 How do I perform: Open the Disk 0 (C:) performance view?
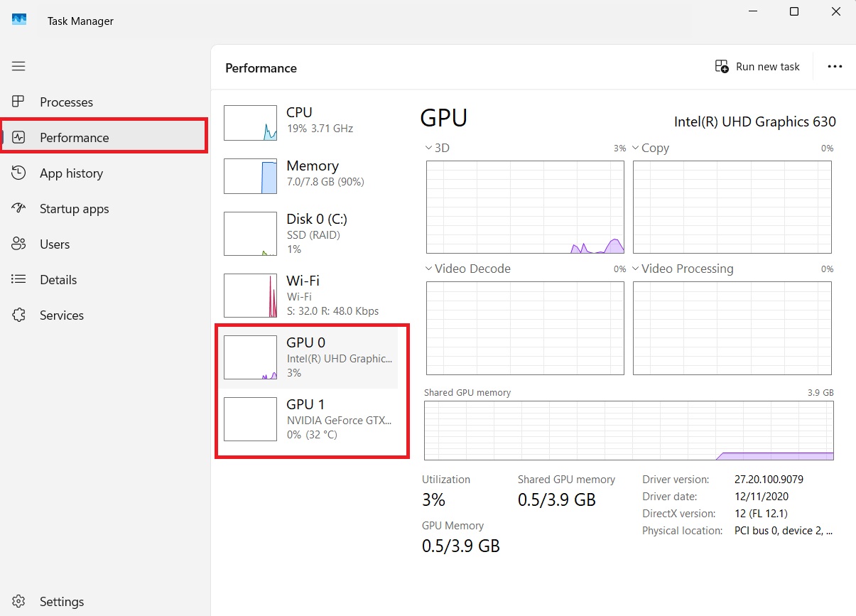pyautogui.click(x=310, y=233)
